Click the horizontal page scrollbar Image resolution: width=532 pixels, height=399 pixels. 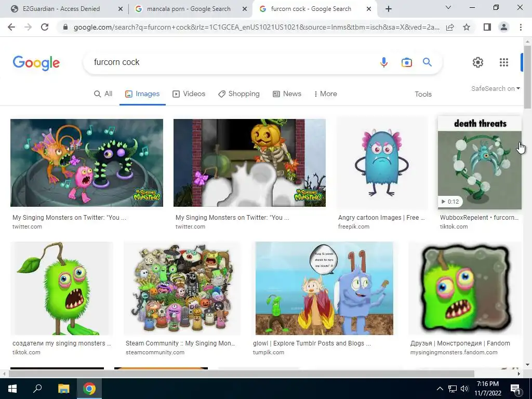pos(241,374)
